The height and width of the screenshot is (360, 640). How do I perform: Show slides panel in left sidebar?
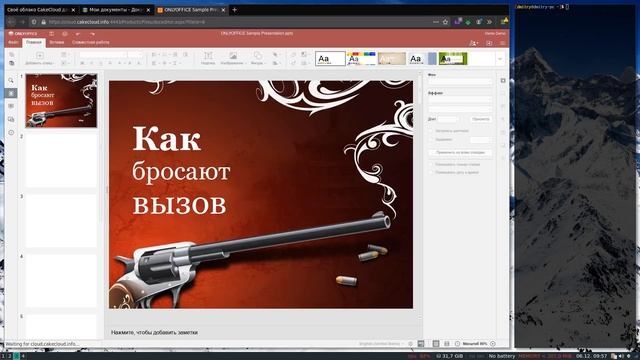[11, 93]
